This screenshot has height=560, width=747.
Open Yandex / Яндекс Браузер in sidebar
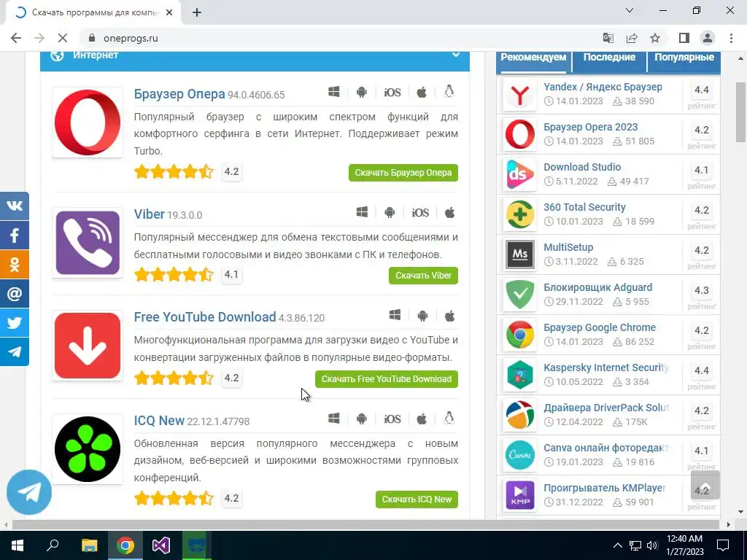[x=603, y=87]
